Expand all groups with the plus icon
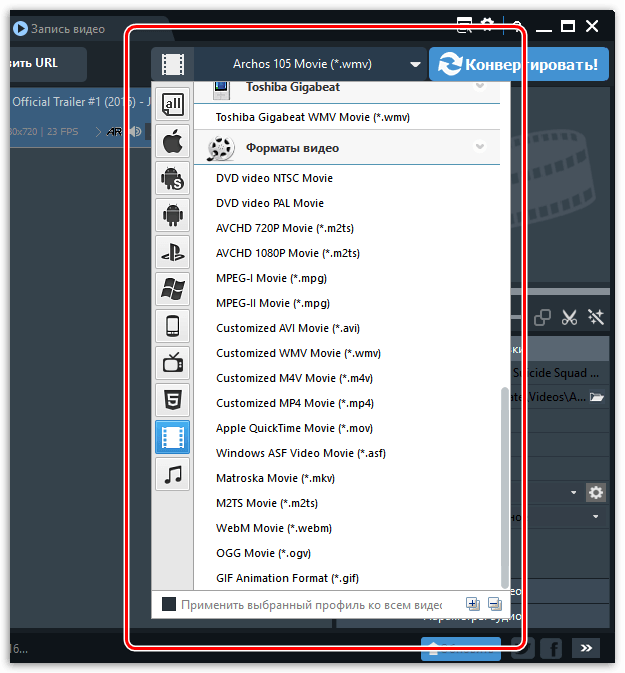Image resolution: width=625 pixels, height=673 pixels. [x=473, y=604]
